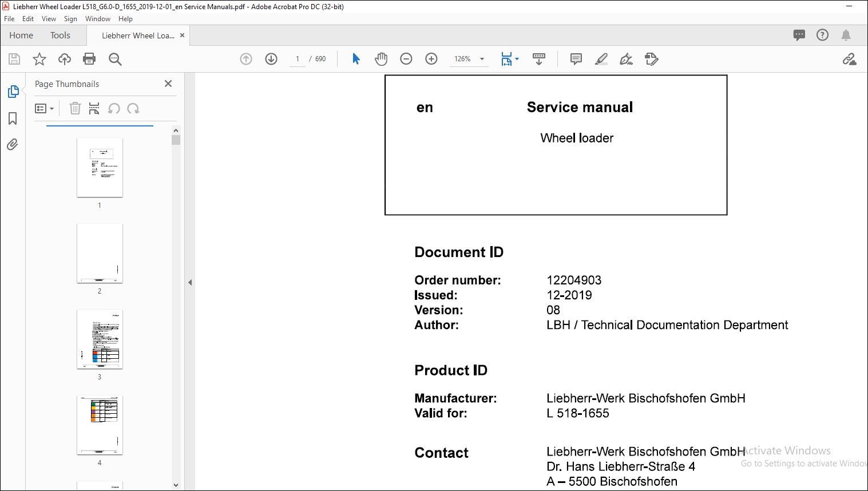Click the order number 12204903 text
This screenshot has height=491, width=868.
click(x=574, y=280)
